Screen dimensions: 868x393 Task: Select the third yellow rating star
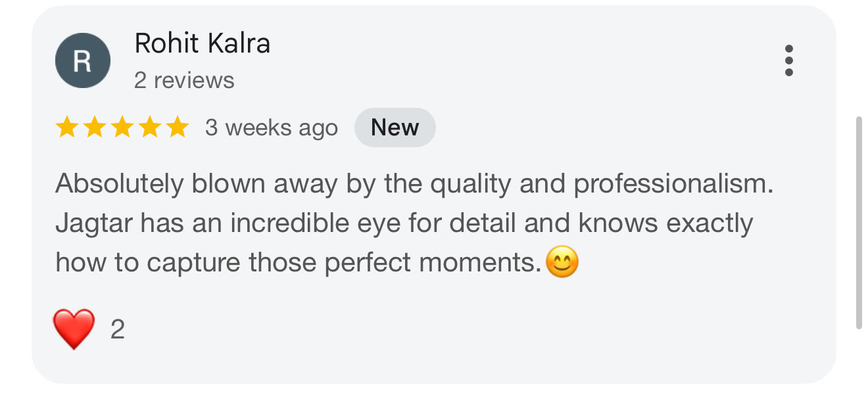pos(122,127)
